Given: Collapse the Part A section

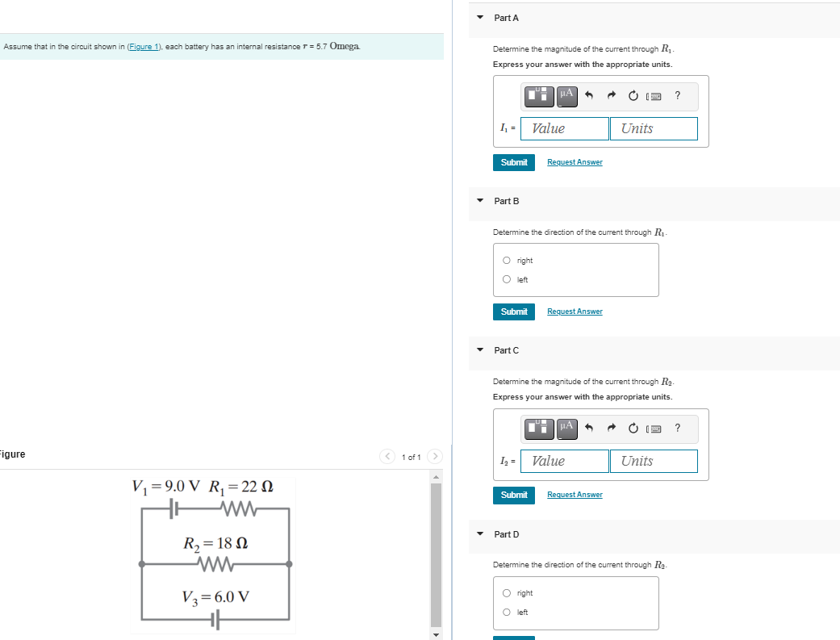Looking at the screenshot, I should tap(480, 17).
